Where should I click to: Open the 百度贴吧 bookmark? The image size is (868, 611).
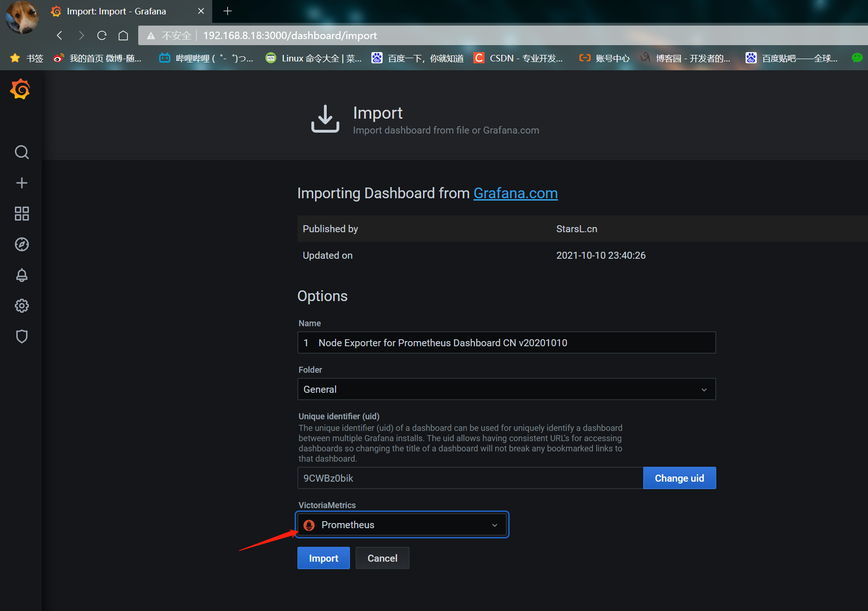(792, 58)
